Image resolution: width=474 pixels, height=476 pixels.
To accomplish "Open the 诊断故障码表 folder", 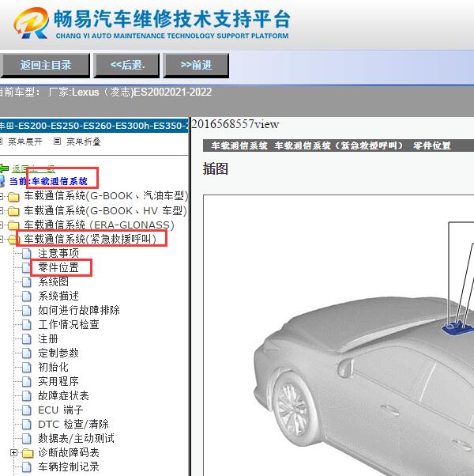I will click(x=69, y=452).
